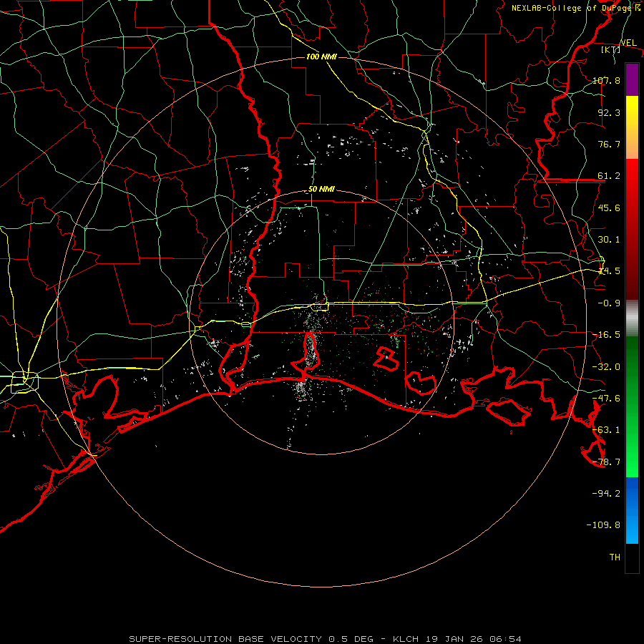Click the gray near-zero segment of color bar
The height and width of the screenshot is (644, 644).
pos(632,318)
